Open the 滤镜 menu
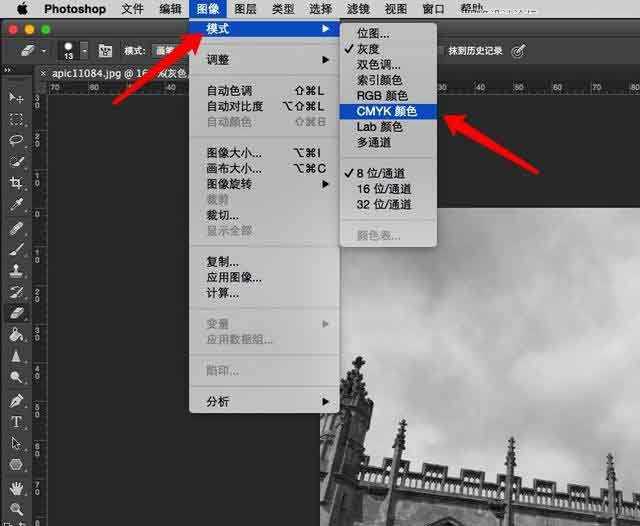640x526 pixels. 358,9
